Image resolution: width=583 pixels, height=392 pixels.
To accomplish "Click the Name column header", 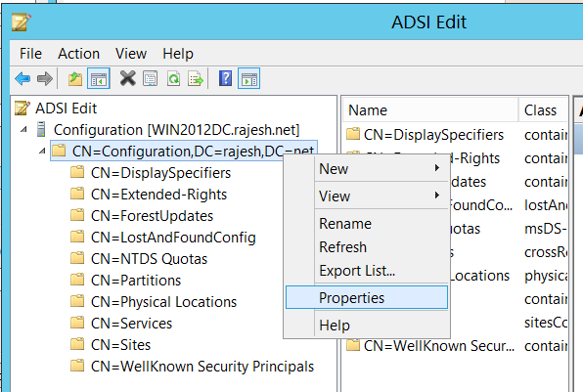I will [x=430, y=110].
